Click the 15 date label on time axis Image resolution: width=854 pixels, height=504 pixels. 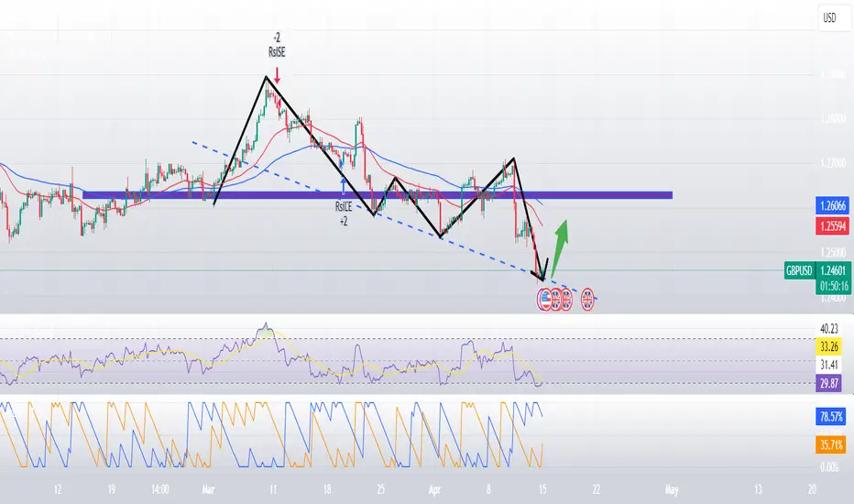tap(542, 490)
